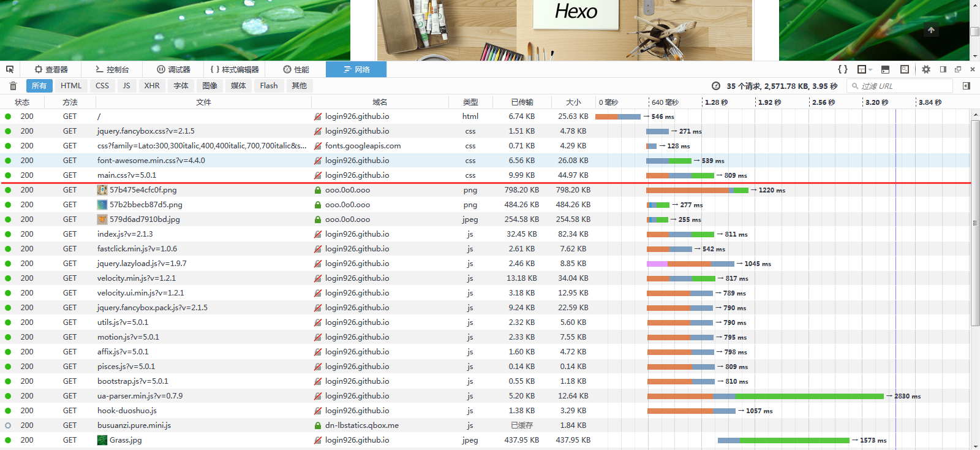Open developer tools settings gear
The height and width of the screenshot is (450, 980).
point(926,69)
